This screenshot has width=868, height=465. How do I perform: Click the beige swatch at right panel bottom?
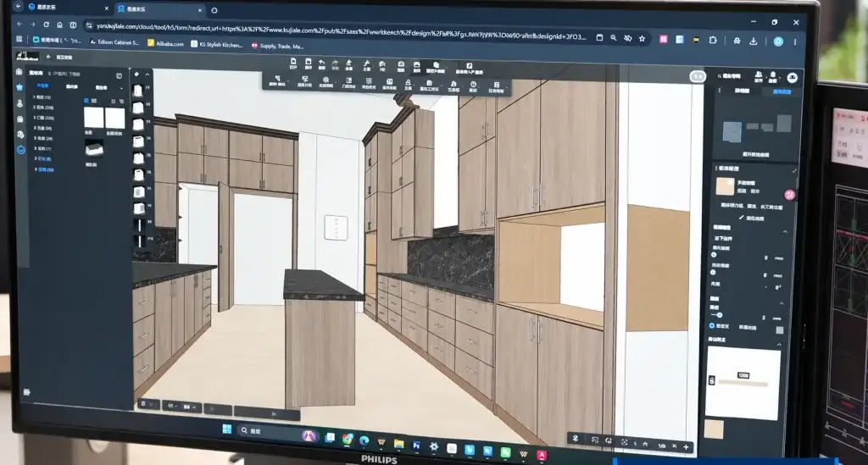click(714, 429)
